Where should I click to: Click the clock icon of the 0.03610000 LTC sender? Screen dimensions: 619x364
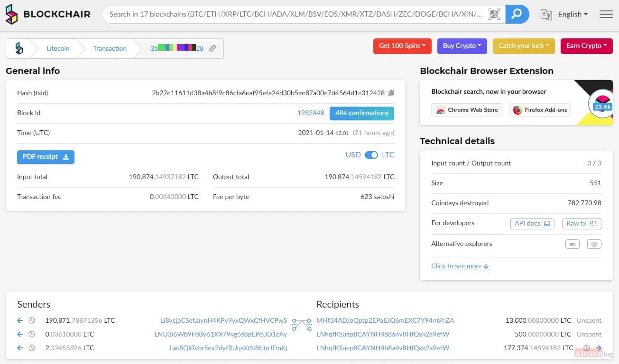32,334
